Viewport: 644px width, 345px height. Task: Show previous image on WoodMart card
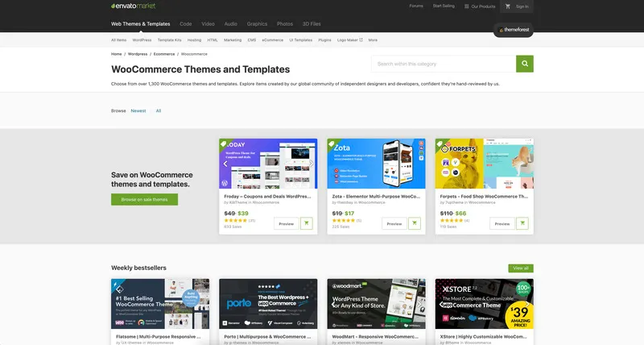point(333,304)
